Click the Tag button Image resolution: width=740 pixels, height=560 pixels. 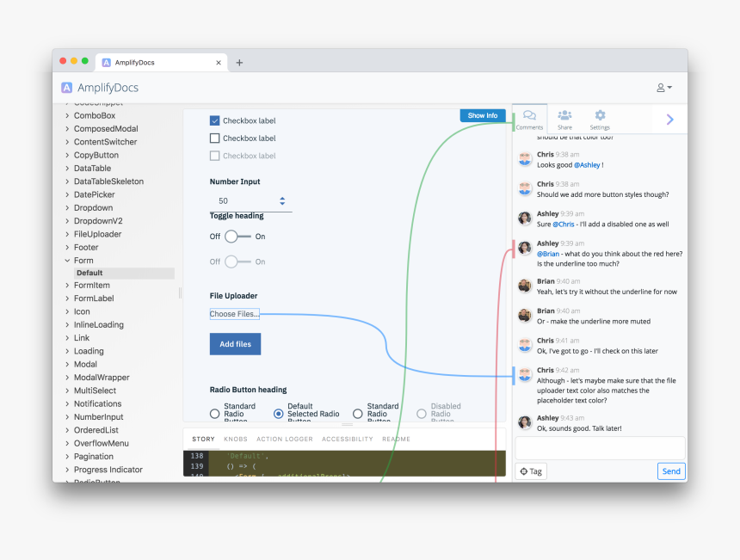click(531, 471)
